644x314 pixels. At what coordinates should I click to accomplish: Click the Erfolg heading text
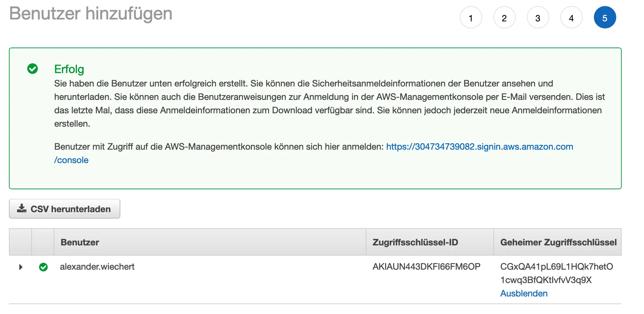pos(69,69)
